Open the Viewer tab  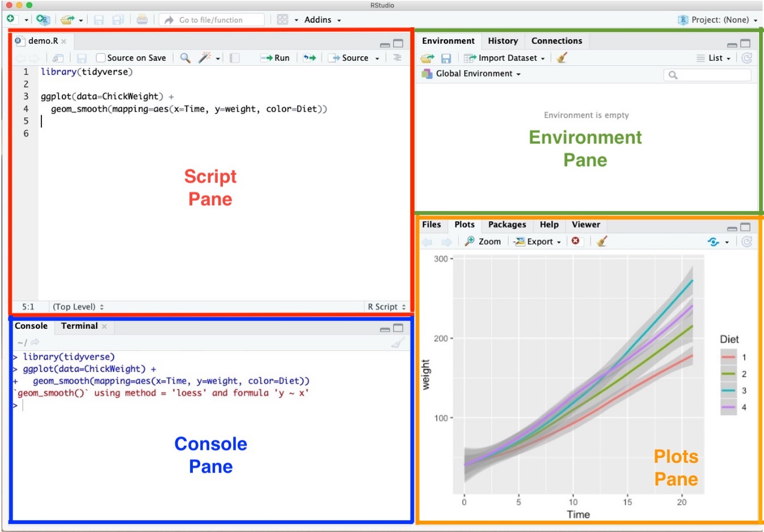586,225
